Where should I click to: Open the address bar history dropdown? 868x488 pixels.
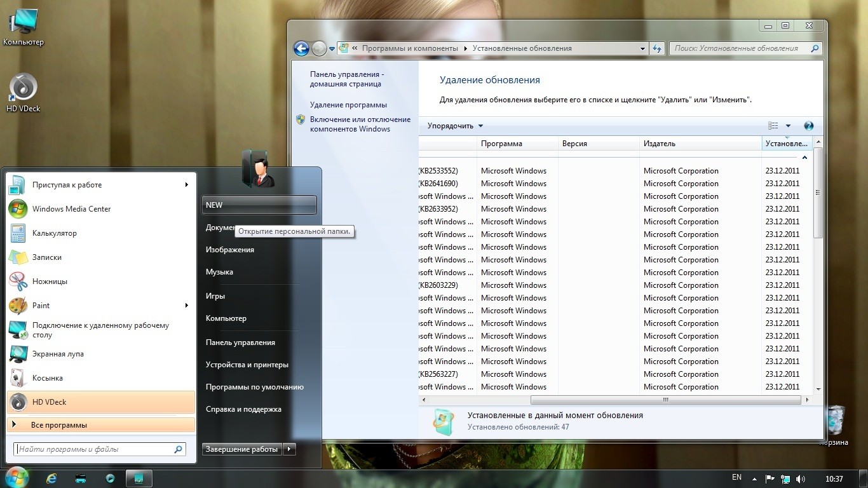point(642,48)
